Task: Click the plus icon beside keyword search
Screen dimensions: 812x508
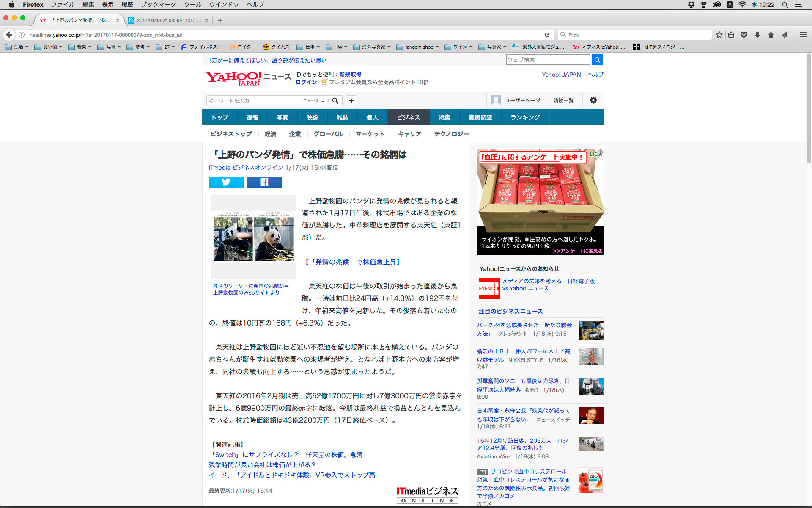Action: point(351,101)
